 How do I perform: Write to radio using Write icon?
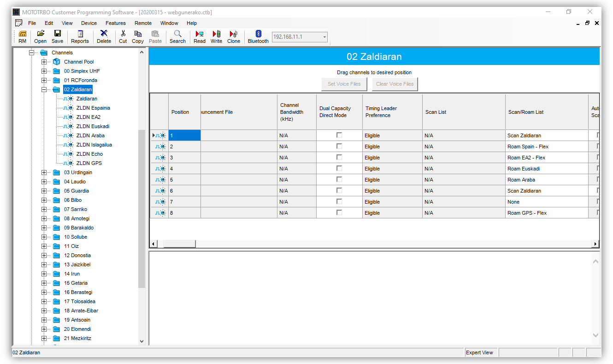coord(216,36)
